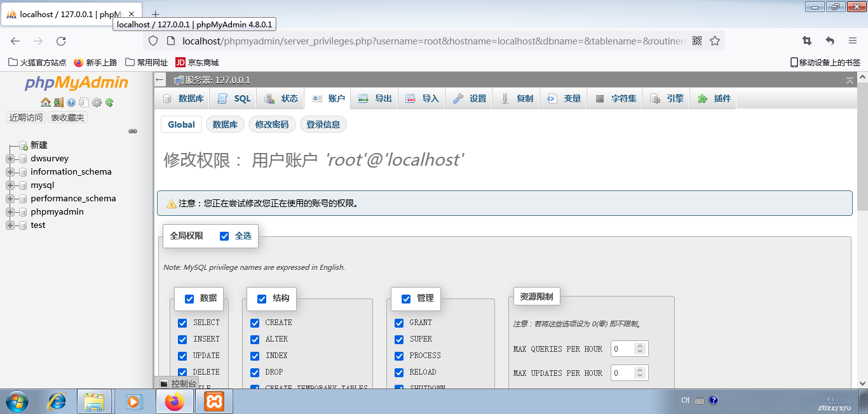Uncheck the SUPER privilege
868x414 pixels.
[399, 340]
